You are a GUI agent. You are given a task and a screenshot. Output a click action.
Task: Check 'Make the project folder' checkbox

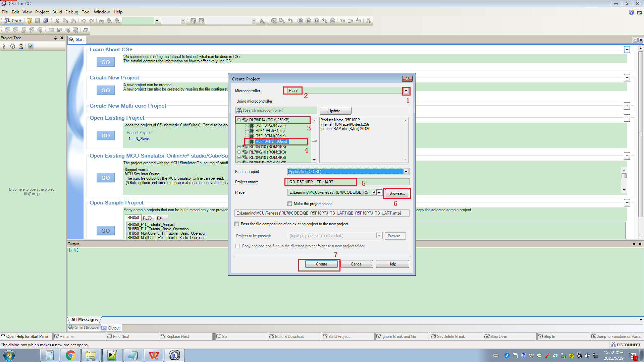(x=290, y=204)
